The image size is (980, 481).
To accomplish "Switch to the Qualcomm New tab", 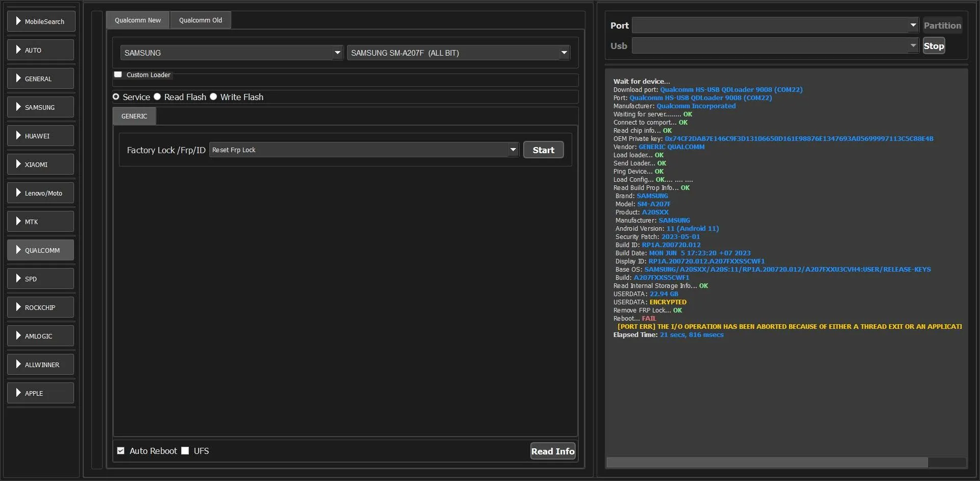I will pos(138,20).
